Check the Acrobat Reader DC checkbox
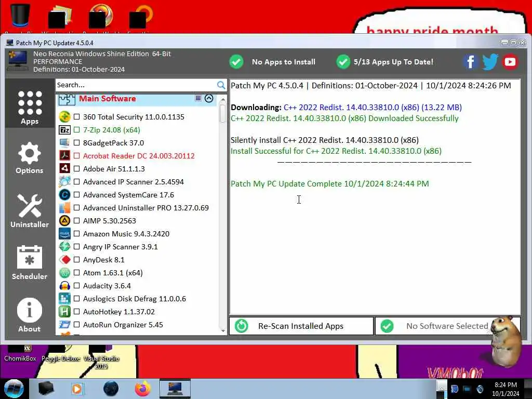 pos(77,156)
